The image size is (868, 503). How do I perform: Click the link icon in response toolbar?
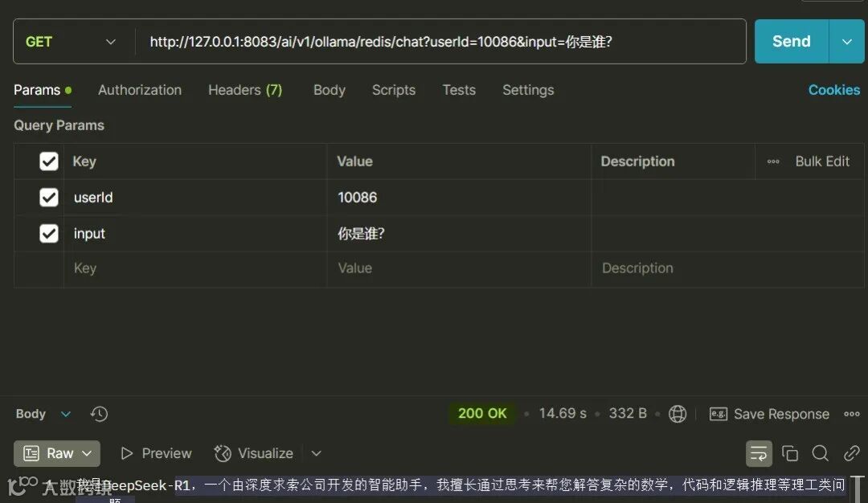tap(851, 453)
